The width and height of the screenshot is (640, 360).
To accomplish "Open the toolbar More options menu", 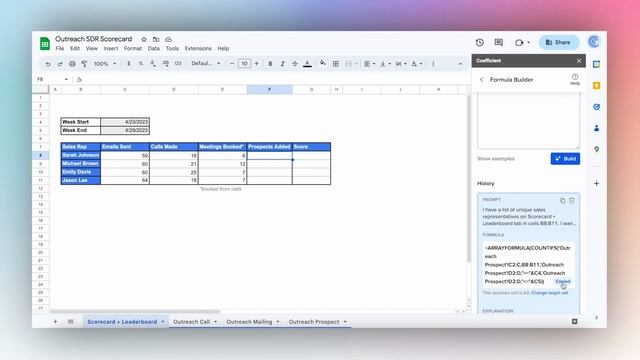I will pyautogui.click(x=433, y=64).
